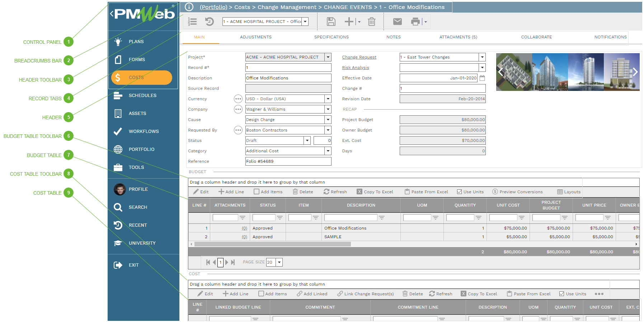
Task: Click the ellipsis button next to Currency
Action: pyautogui.click(x=238, y=99)
